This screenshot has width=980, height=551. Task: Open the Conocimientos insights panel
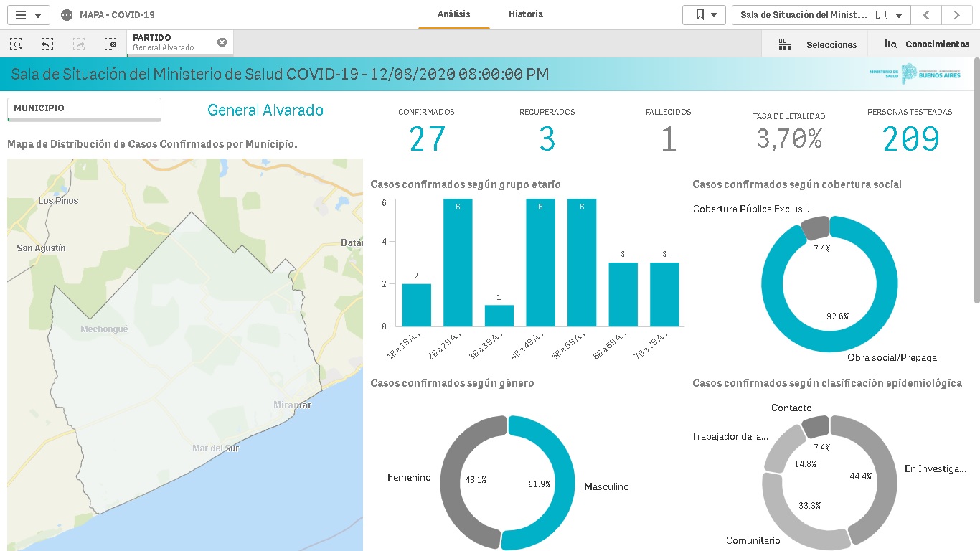[926, 44]
